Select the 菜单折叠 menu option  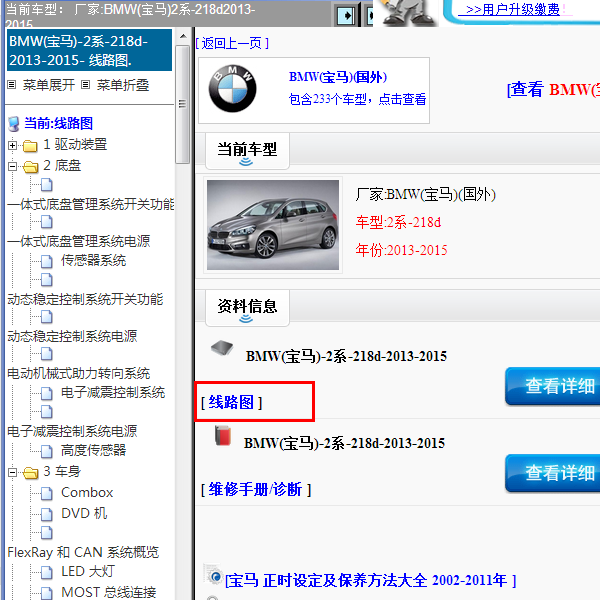click(x=123, y=85)
